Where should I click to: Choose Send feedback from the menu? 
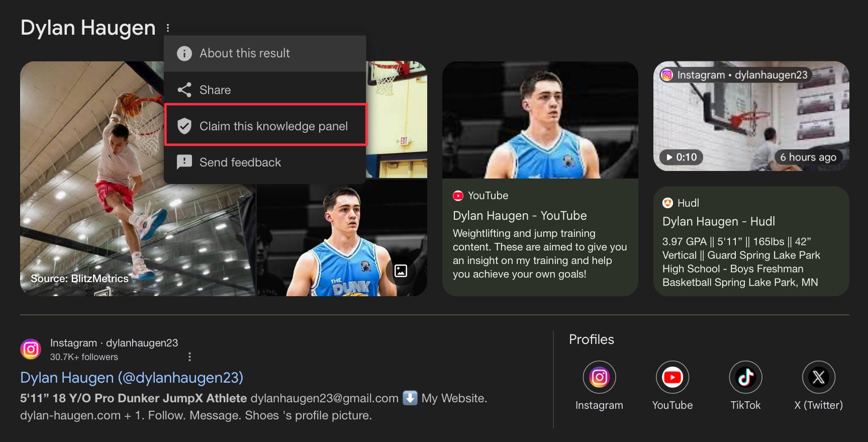[x=265, y=162]
